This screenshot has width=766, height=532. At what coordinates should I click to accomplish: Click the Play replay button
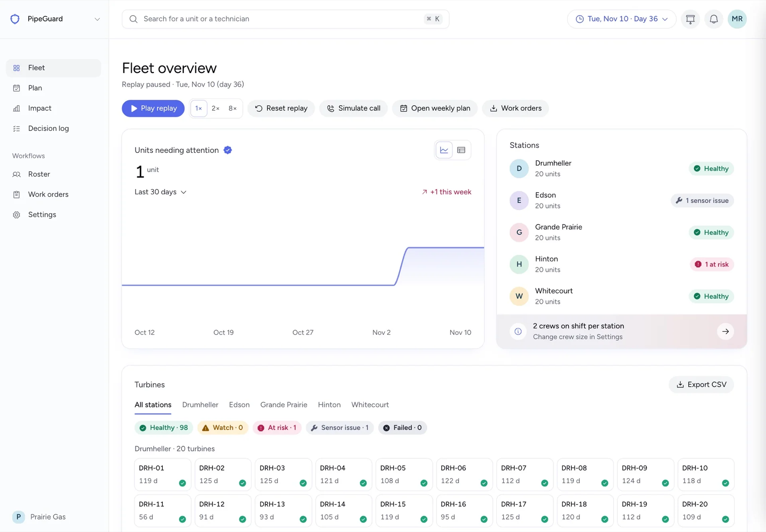coord(153,108)
